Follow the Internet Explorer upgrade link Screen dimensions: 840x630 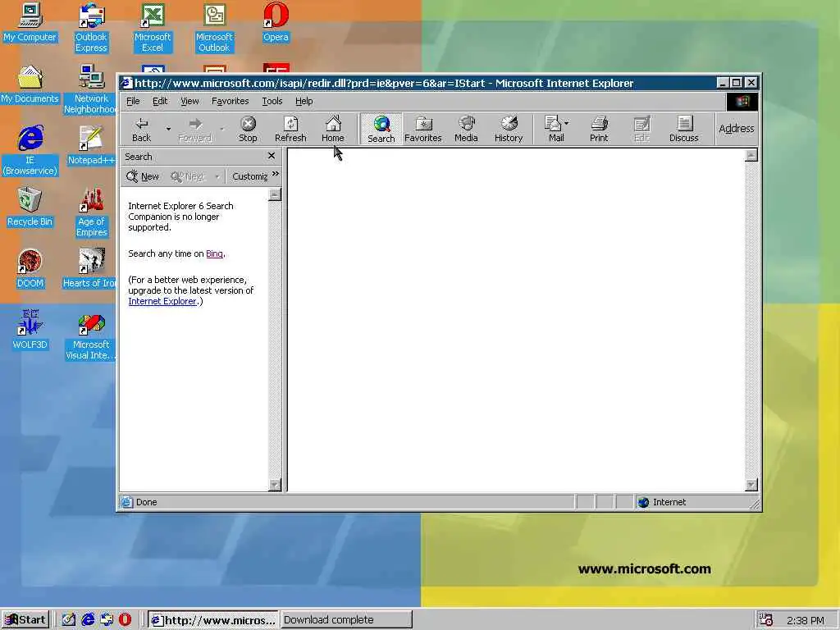tap(162, 302)
